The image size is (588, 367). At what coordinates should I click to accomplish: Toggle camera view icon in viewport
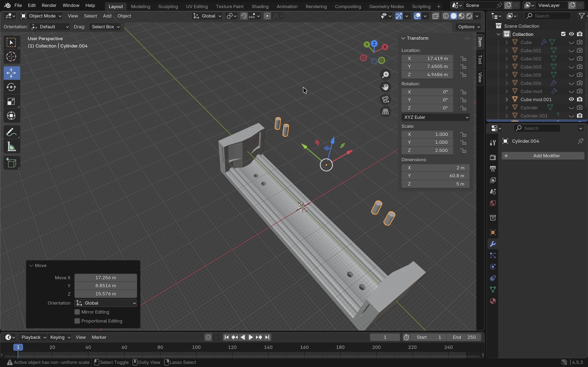(385, 99)
